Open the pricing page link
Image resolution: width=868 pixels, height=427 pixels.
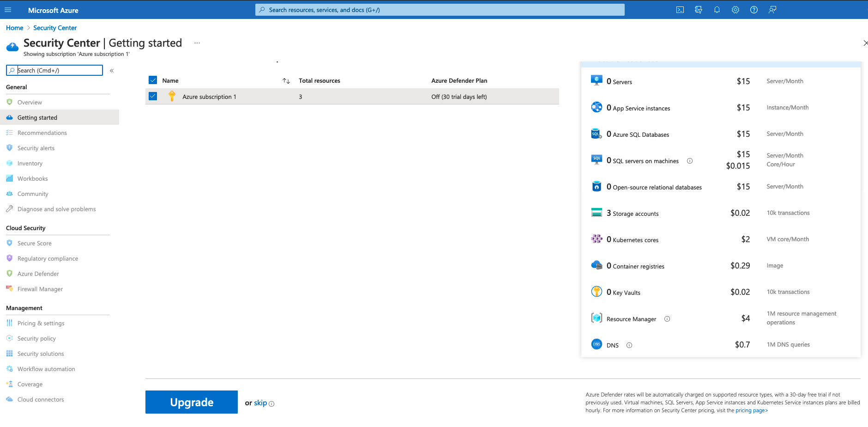(752, 410)
